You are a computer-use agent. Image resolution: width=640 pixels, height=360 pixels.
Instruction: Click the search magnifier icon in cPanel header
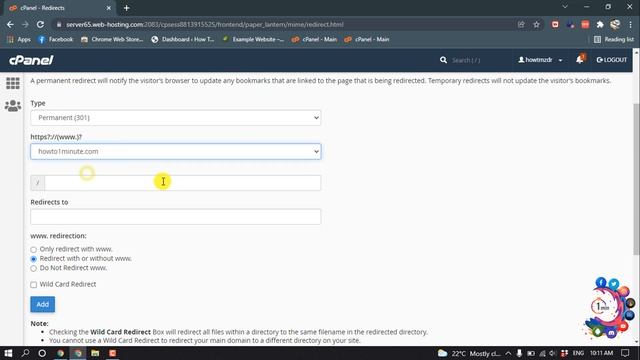pos(443,60)
